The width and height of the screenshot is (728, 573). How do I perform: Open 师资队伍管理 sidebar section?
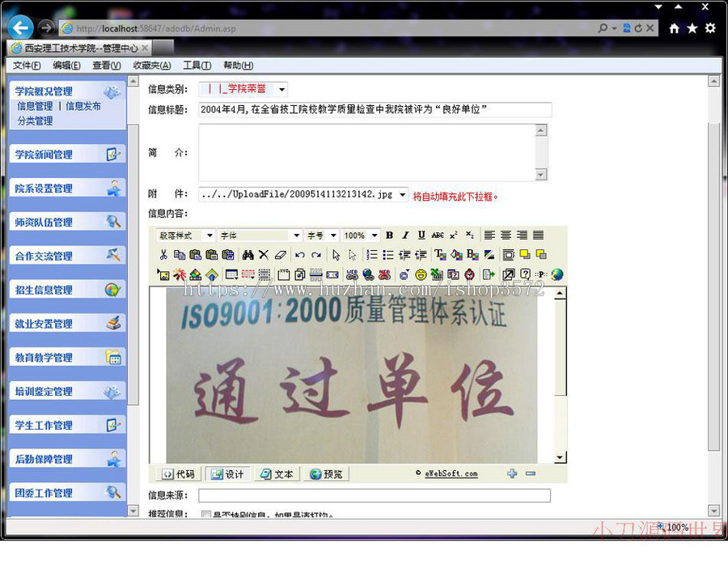click(67, 222)
